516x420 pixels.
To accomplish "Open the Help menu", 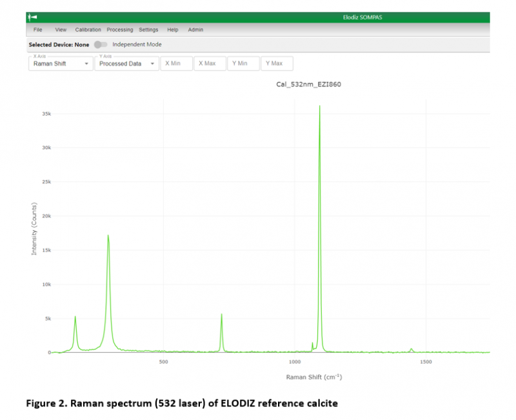I will [x=172, y=30].
